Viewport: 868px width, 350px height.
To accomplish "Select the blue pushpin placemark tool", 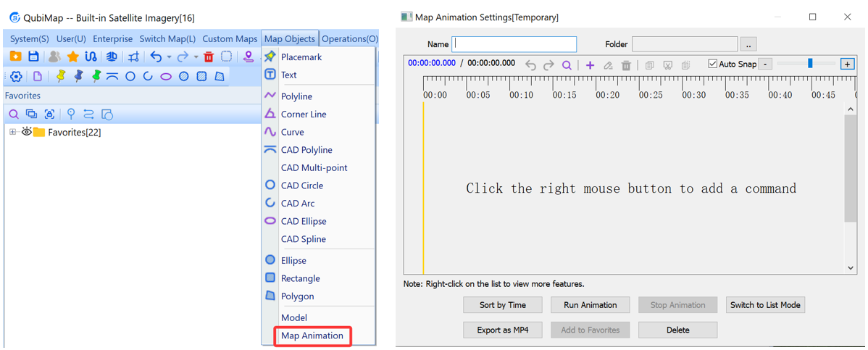I will (x=78, y=76).
